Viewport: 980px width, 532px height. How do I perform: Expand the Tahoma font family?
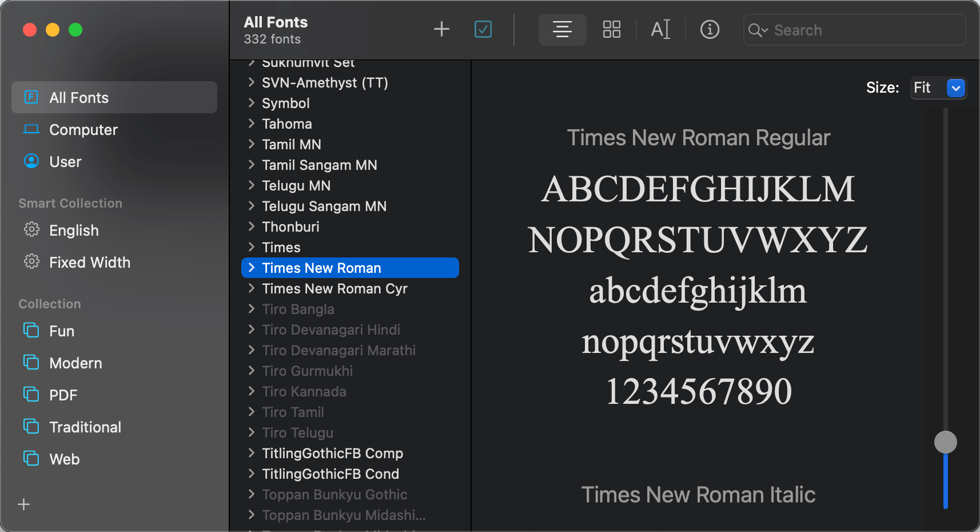pyautogui.click(x=252, y=124)
